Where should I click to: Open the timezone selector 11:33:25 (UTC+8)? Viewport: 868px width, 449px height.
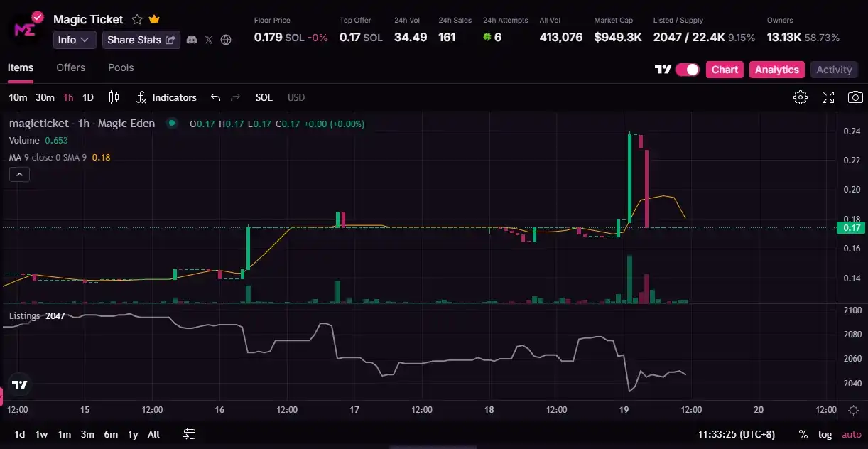click(x=737, y=434)
